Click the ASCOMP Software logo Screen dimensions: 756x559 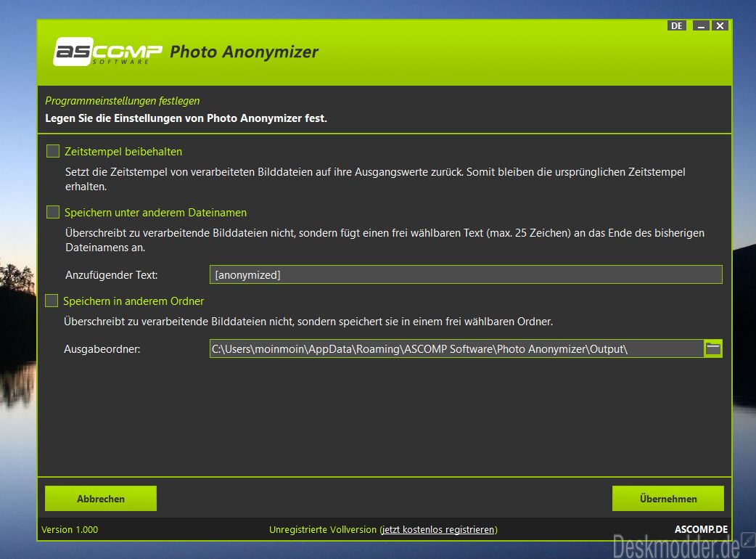coord(107,51)
